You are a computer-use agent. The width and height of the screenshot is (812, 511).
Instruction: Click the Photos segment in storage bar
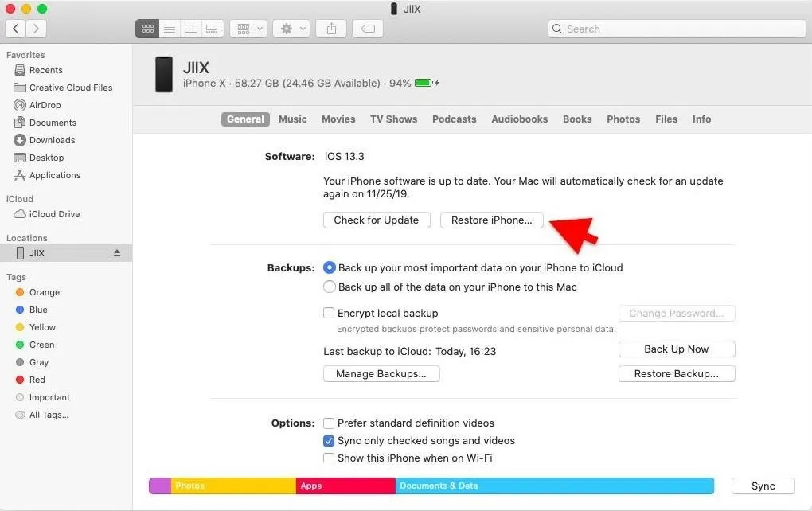click(232, 486)
